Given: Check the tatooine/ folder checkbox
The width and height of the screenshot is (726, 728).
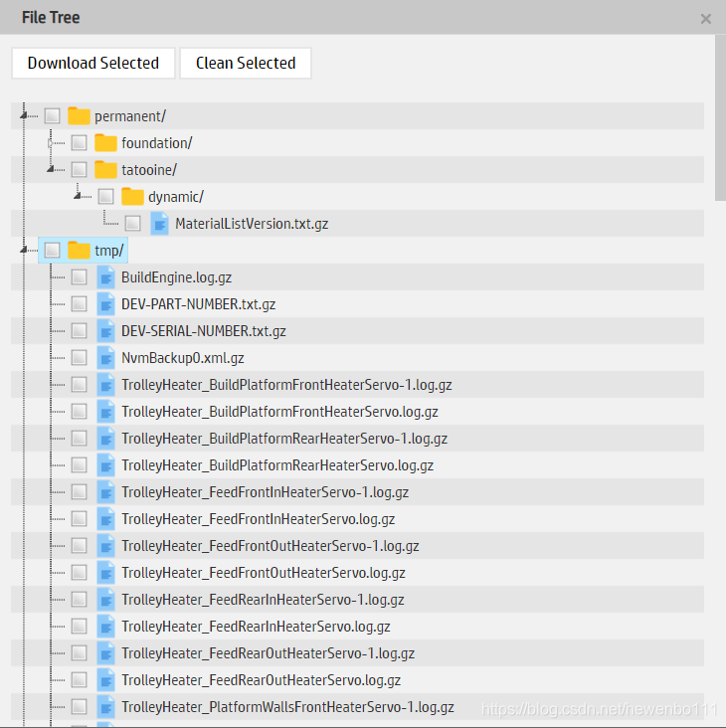Looking at the screenshot, I should tap(79, 170).
